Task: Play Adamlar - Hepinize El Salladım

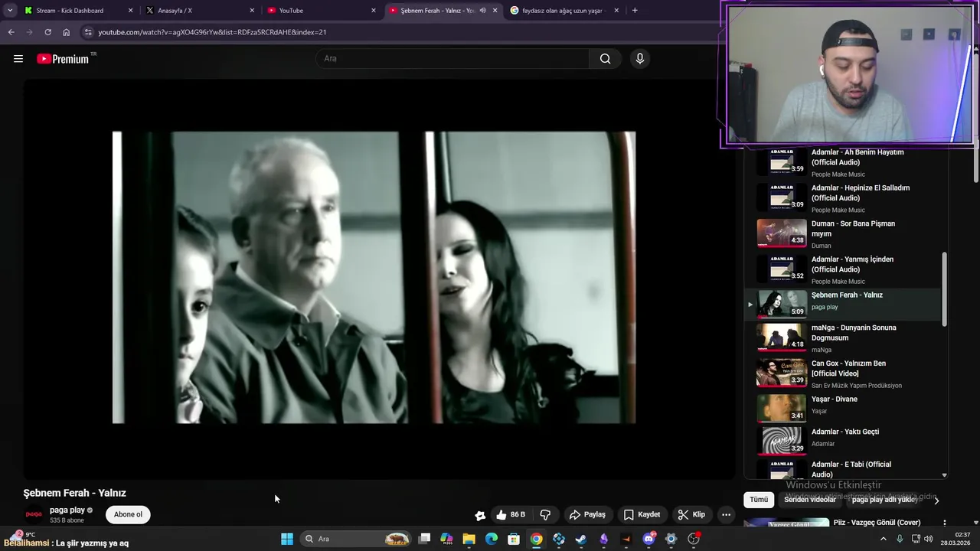Action: [x=842, y=197]
